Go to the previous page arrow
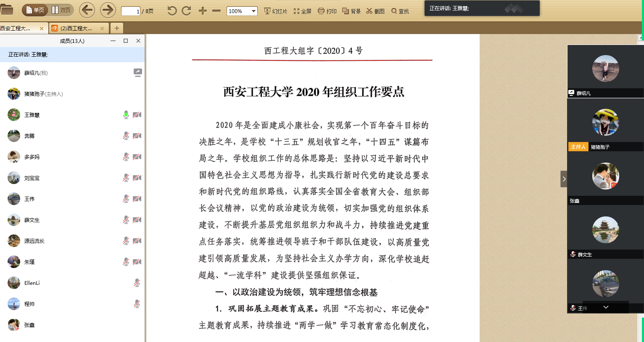 coord(87,10)
